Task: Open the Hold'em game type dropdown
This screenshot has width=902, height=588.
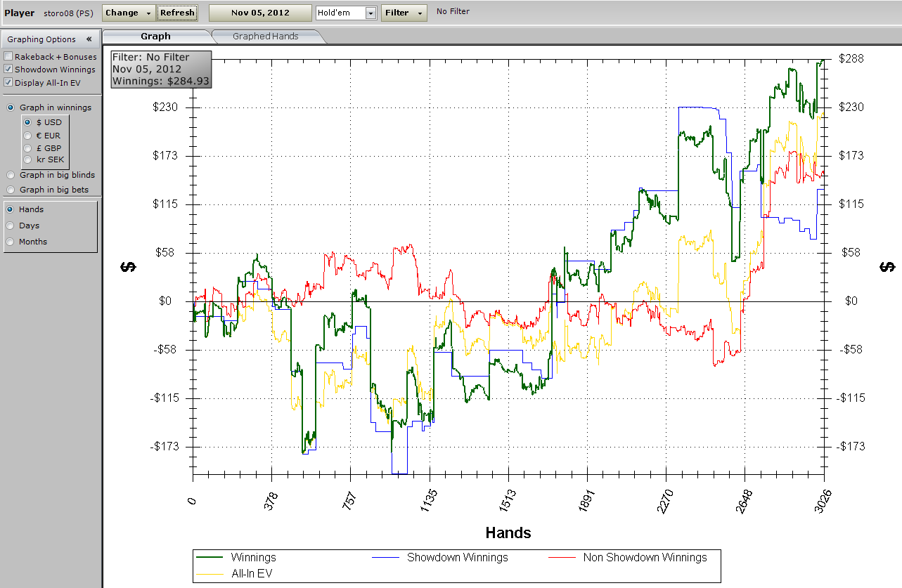Action: pos(371,13)
